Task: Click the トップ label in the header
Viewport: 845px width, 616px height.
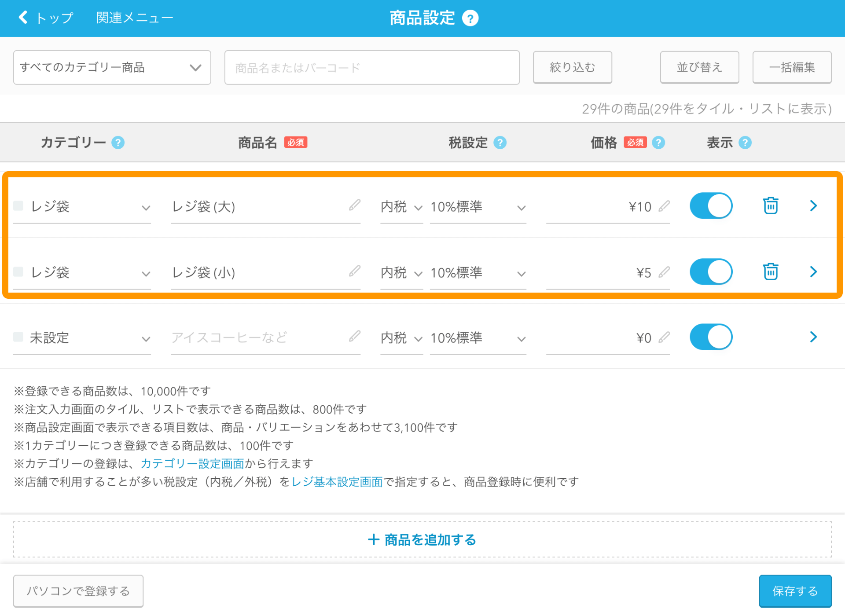Action: point(55,18)
